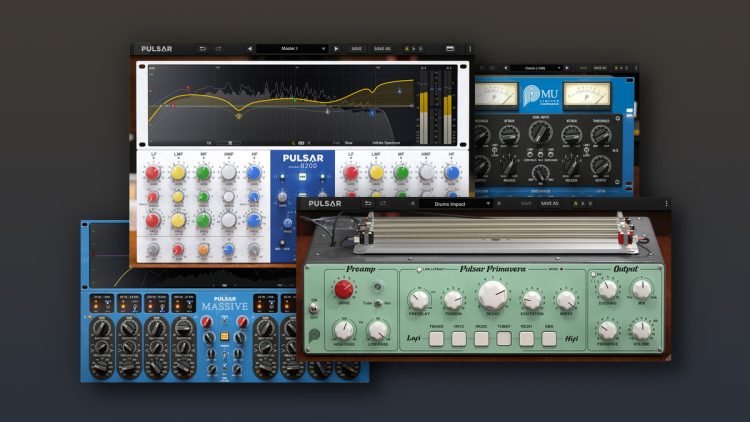The image size is (750, 422).
Task: Click the red Drive knob in Preamp
Action: [343, 289]
